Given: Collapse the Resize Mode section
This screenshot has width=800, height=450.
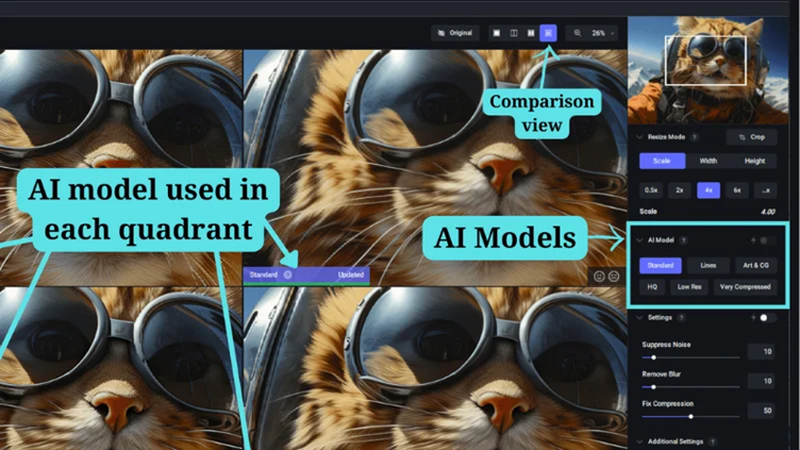Looking at the screenshot, I should 640,137.
